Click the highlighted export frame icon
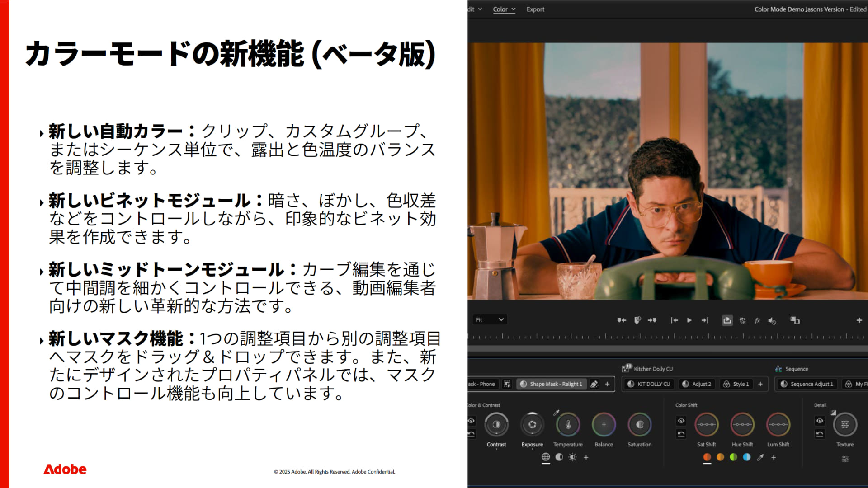868x488 pixels. coord(727,320)
